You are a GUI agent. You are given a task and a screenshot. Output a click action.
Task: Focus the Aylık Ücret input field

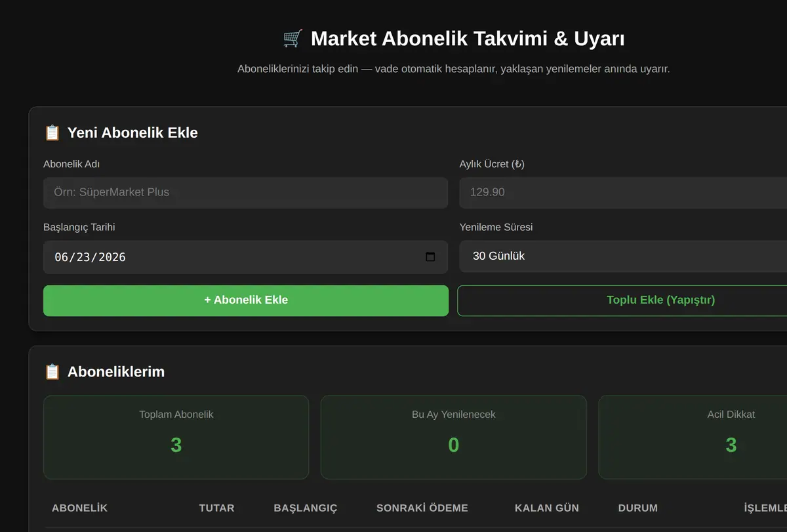pos(623,192)
